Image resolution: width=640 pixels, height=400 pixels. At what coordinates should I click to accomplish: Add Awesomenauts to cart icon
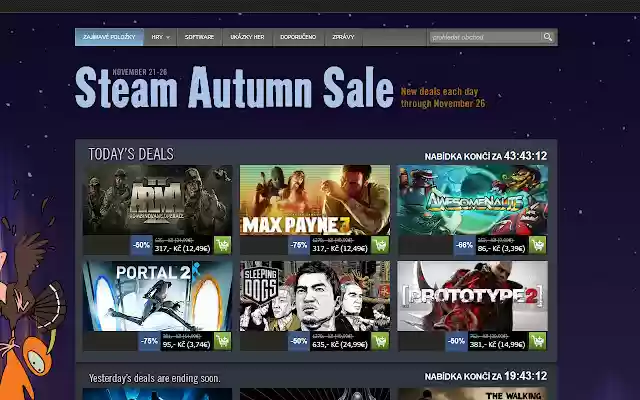coord(538,245)
